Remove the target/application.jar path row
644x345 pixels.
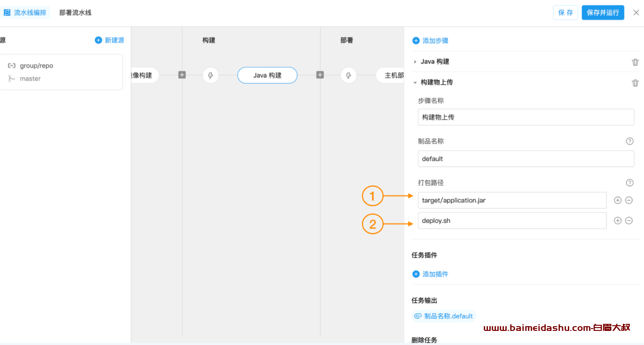629,200
